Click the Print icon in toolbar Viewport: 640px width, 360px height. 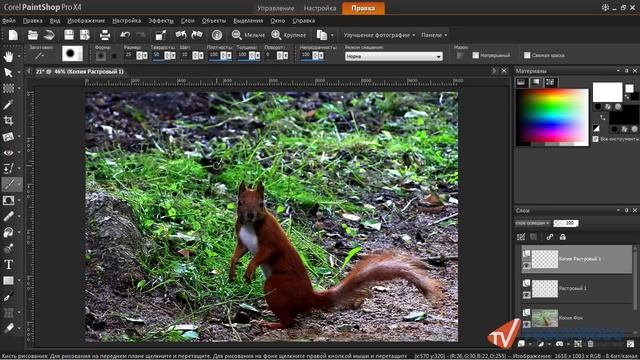[105, 35]
